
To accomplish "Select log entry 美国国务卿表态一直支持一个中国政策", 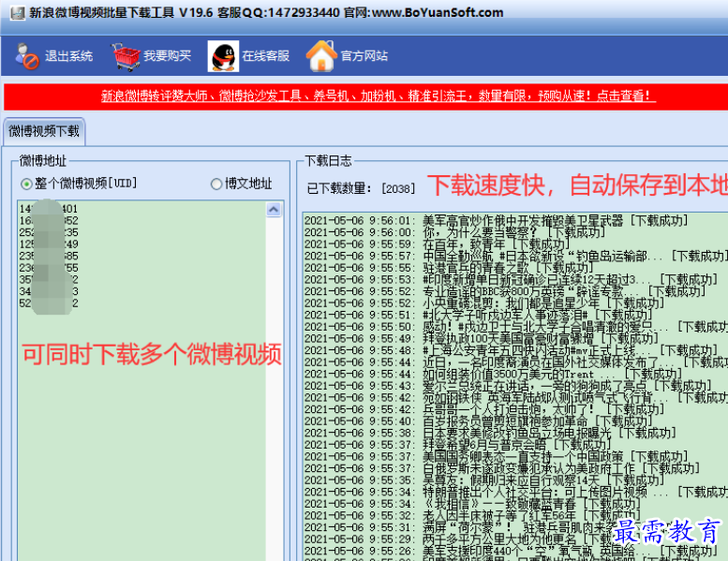I will click(497, 457).
